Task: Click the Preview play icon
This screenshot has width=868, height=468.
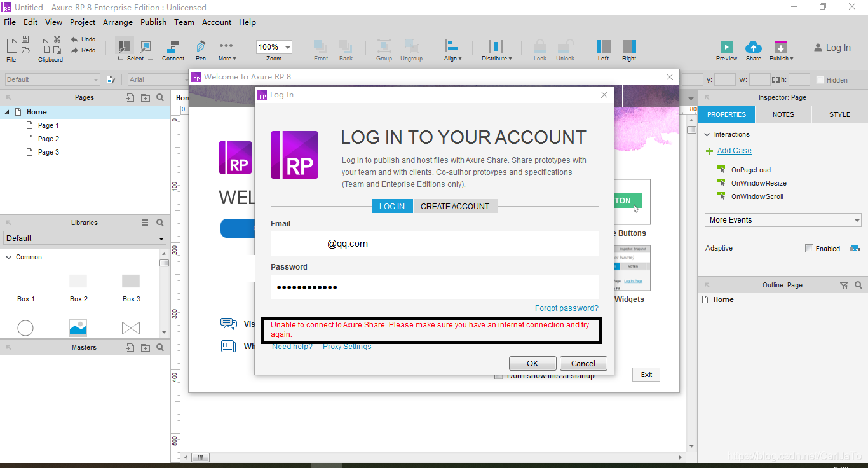Action: click(726, 47)
